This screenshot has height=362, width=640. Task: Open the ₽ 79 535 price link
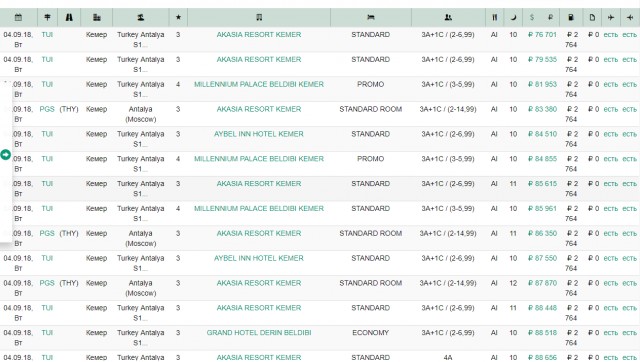[542, 60]
